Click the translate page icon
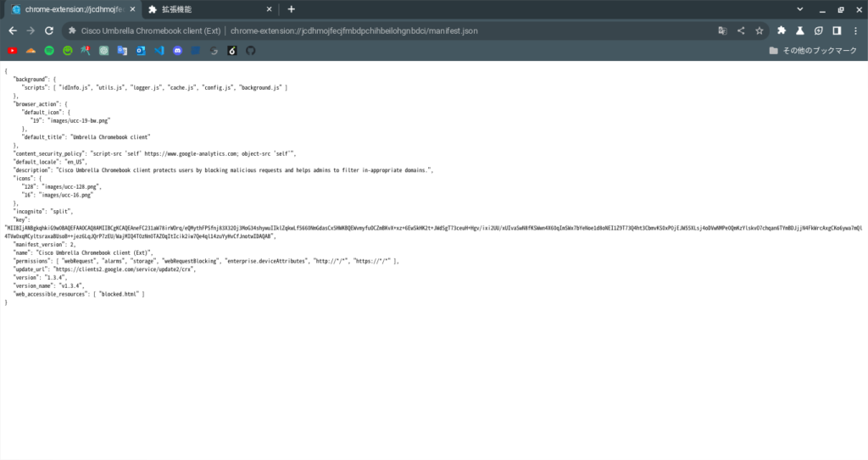 pos(722,30)
